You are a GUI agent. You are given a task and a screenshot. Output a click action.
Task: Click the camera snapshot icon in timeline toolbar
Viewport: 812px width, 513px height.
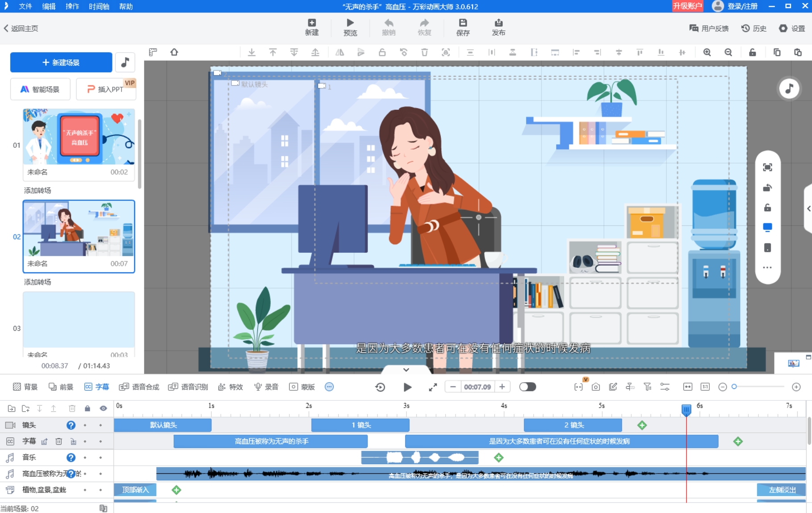point(596,387)
